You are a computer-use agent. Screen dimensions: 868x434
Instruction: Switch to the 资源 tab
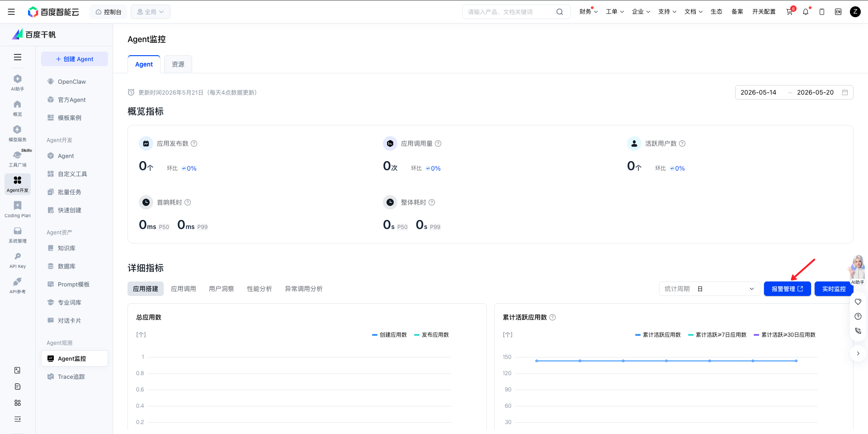click(x=178, y=64)
